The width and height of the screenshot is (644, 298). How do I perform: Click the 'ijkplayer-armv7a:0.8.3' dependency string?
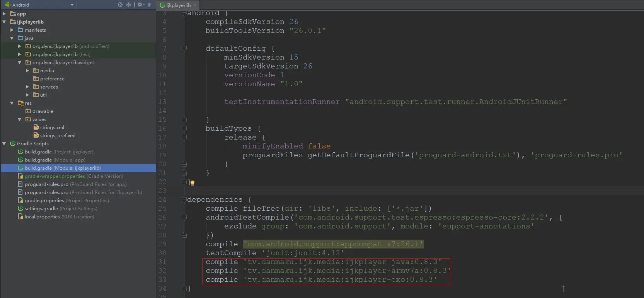click(347, 271)
